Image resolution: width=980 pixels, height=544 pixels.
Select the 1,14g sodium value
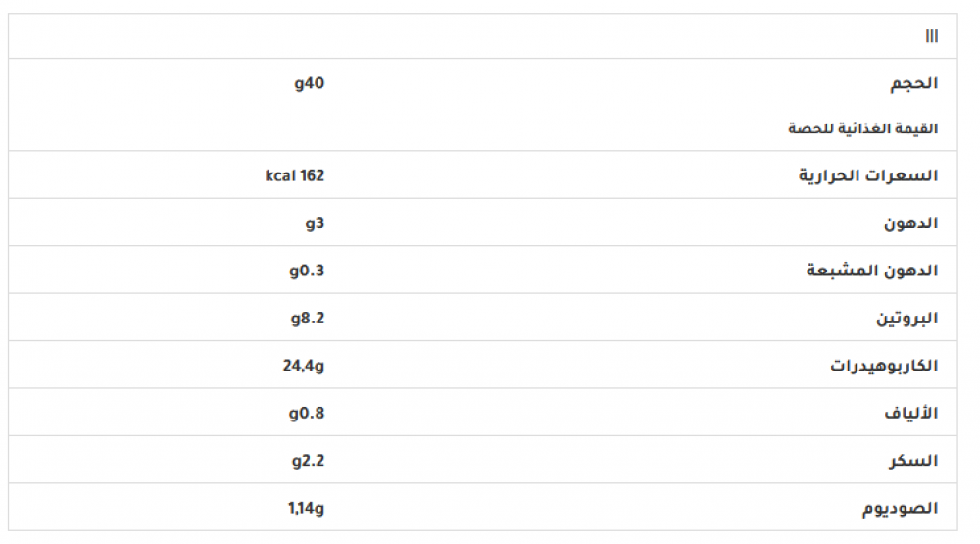click(x=306, y=508)
